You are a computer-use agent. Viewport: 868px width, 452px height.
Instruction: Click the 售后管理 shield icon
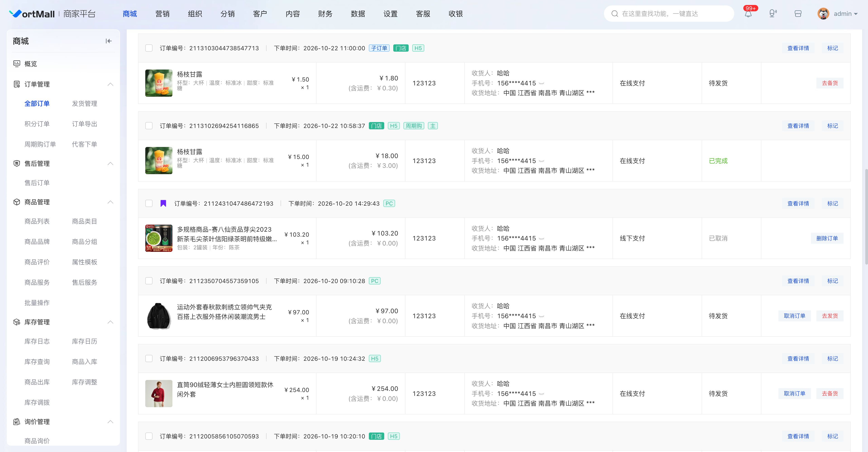click(x=17, y=163)
